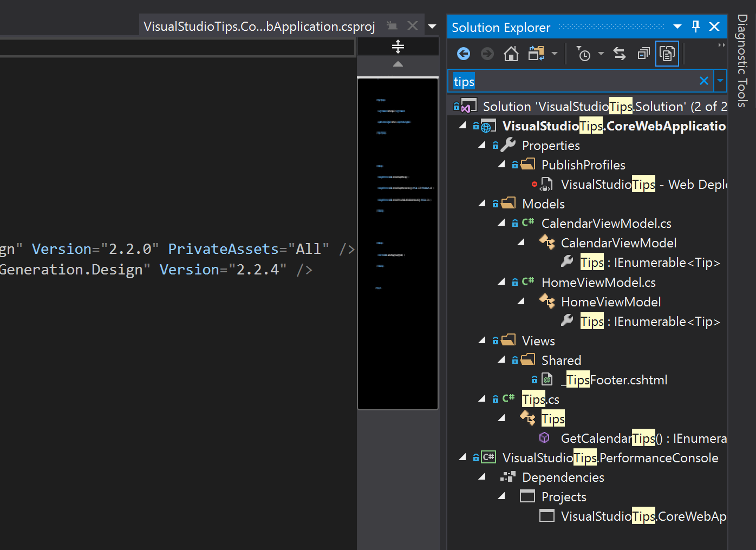Click the Properties wrench icon
756x550 pixels.
[508, 145]
